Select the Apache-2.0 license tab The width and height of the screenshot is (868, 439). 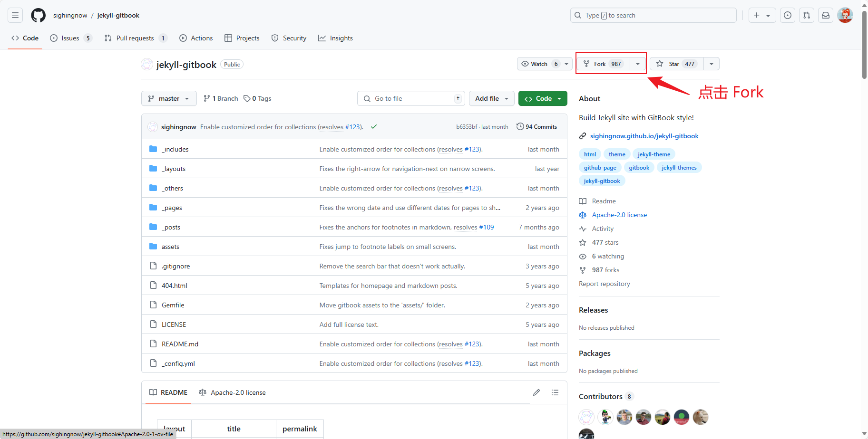[x=232, y=392]
